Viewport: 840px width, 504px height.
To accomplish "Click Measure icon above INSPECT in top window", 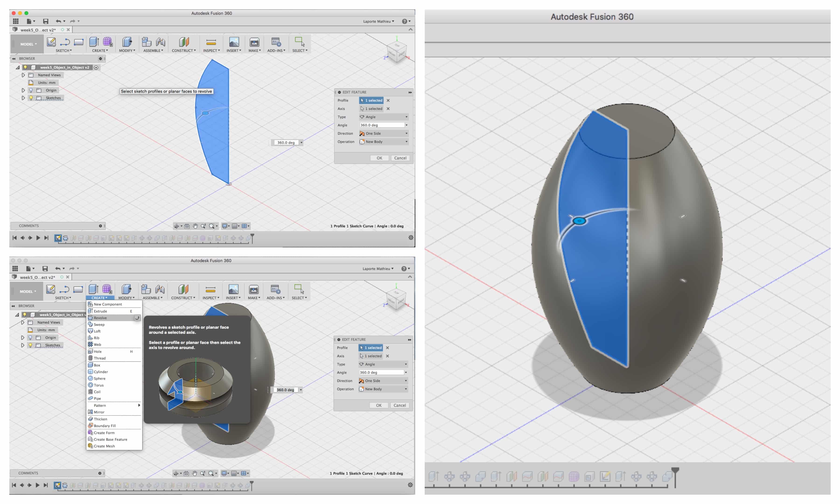I will pyautogui.click(x=211, y=42).
